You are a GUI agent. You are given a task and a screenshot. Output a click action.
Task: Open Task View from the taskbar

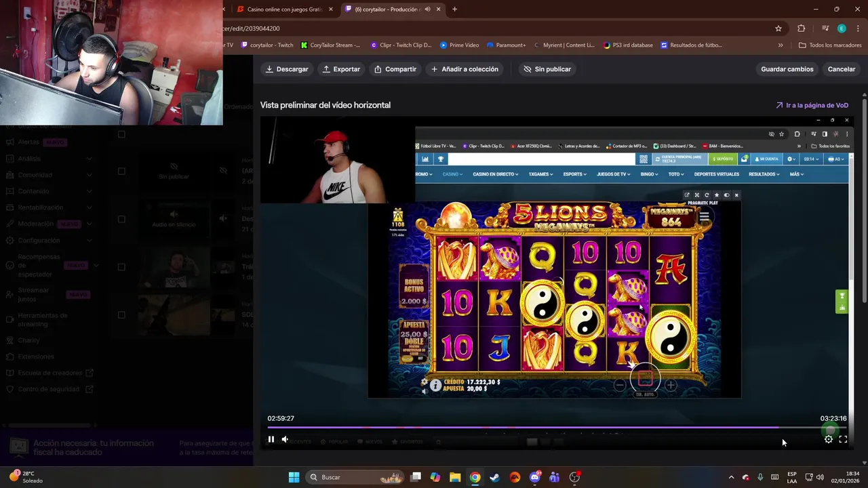tap(416, 477)
